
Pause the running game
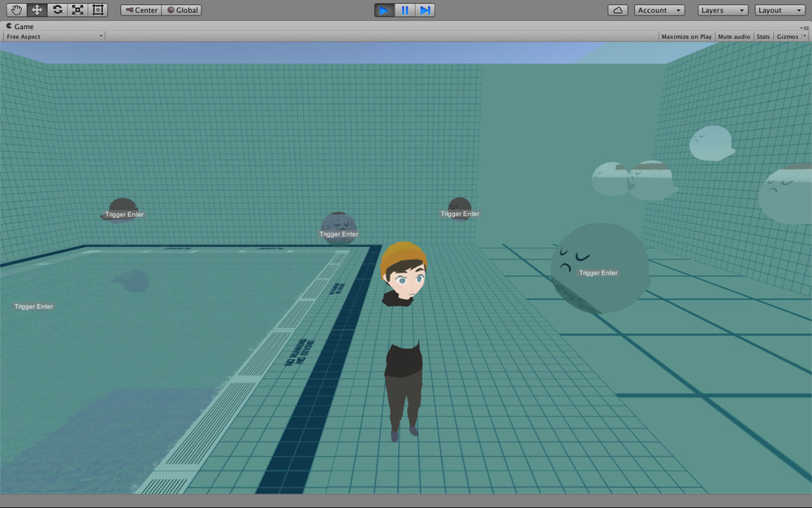point(404,10)
